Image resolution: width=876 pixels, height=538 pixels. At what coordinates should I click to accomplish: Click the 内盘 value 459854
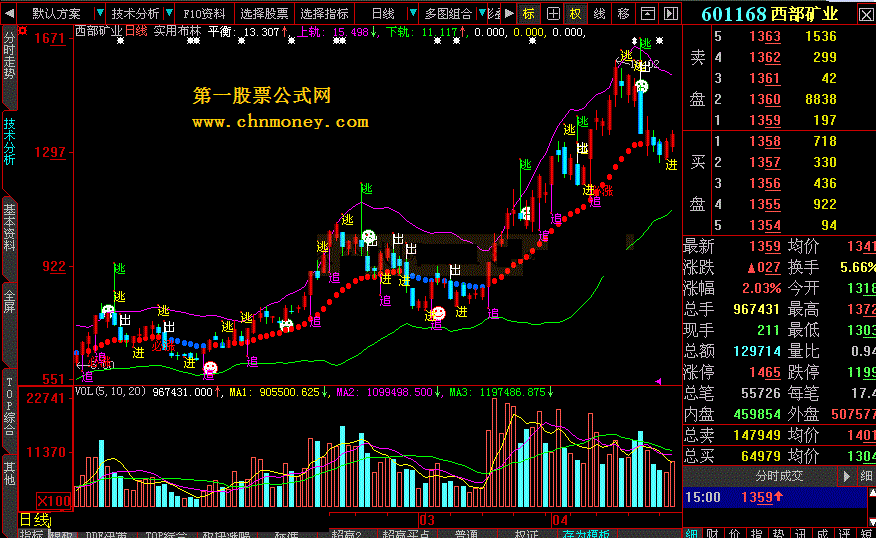click(x=757, y=415)
